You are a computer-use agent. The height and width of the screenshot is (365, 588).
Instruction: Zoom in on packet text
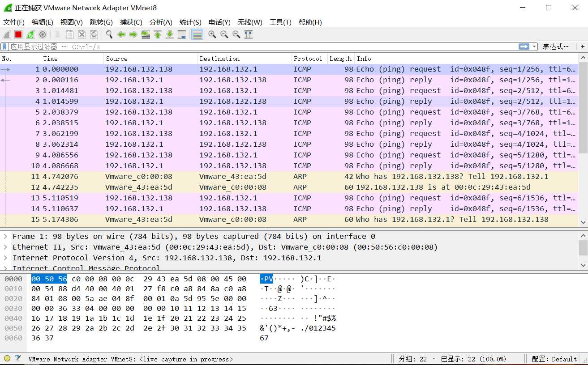[212, 34]
